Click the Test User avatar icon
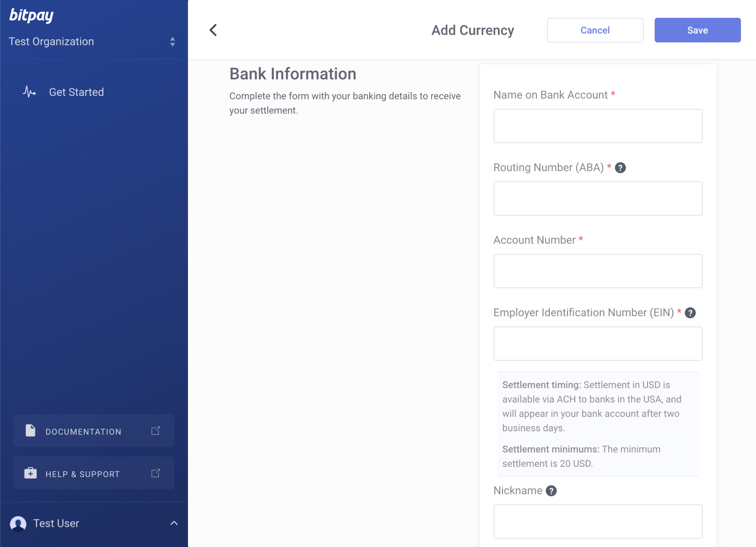Viewport: 756px width, 547px height. click(x=18, y=524)
